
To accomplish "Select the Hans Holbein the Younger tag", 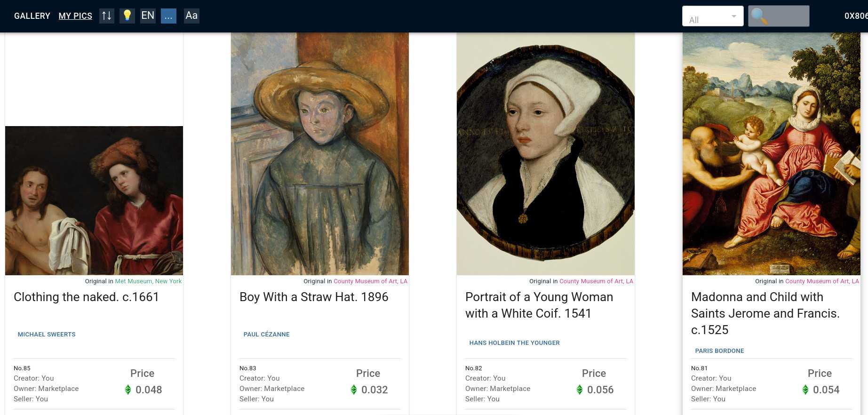I will [x=514, y=343].
